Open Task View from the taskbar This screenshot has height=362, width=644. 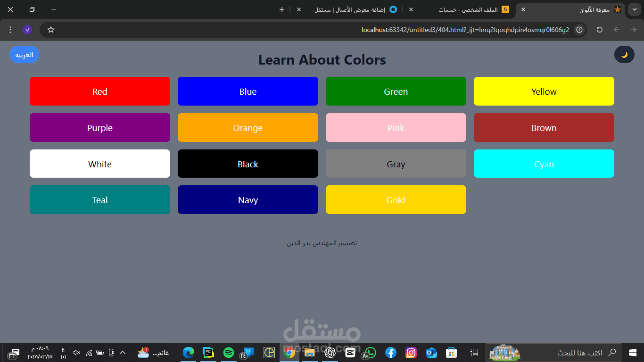[x=474, y=353]
